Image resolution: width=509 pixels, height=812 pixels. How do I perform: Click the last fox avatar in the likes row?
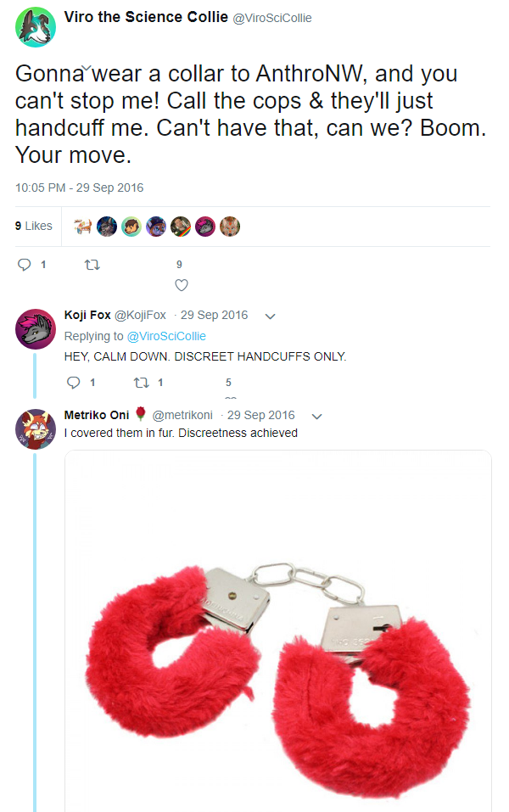tap(230, 227)
